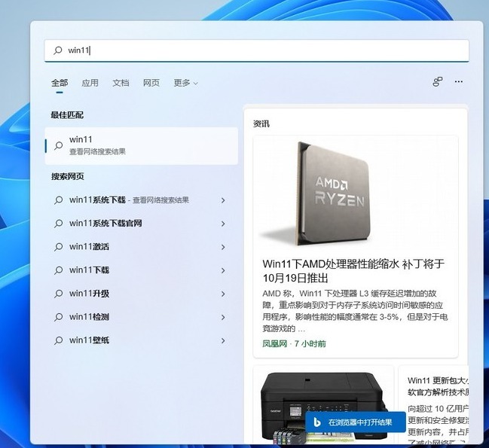
Task: Open the 更多 dropdown menu
Action: coord(185,83)
